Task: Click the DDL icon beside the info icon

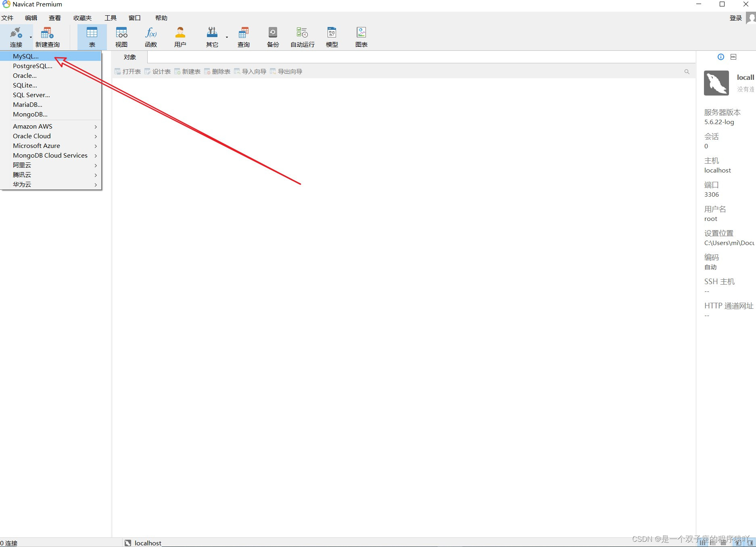Action: tap(733, 57)
